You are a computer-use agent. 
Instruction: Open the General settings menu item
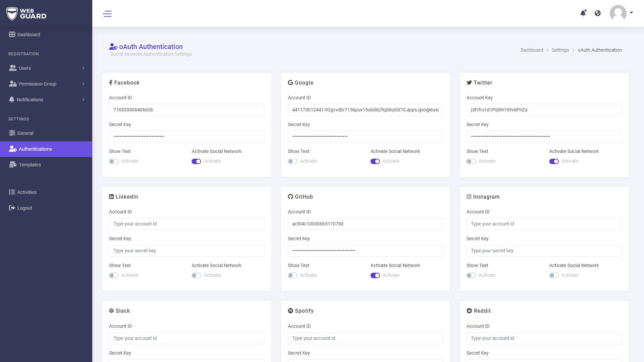click(x=25, y=133)
